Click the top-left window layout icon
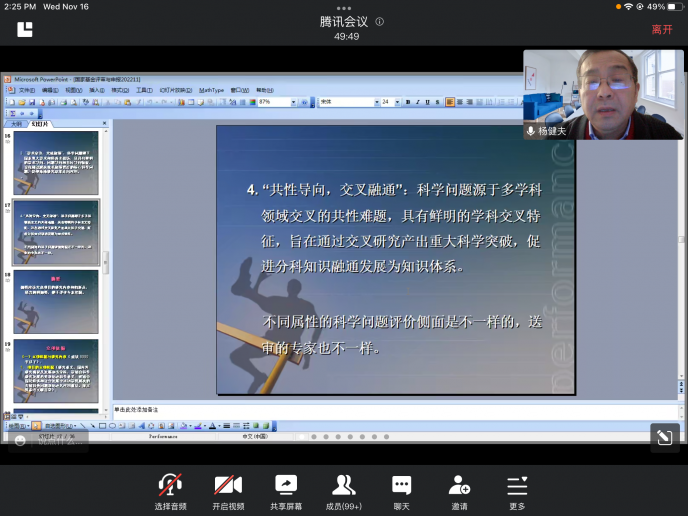The width and height of the screenshot is (688, 516). pyautogui.click(x=25, y=29)
